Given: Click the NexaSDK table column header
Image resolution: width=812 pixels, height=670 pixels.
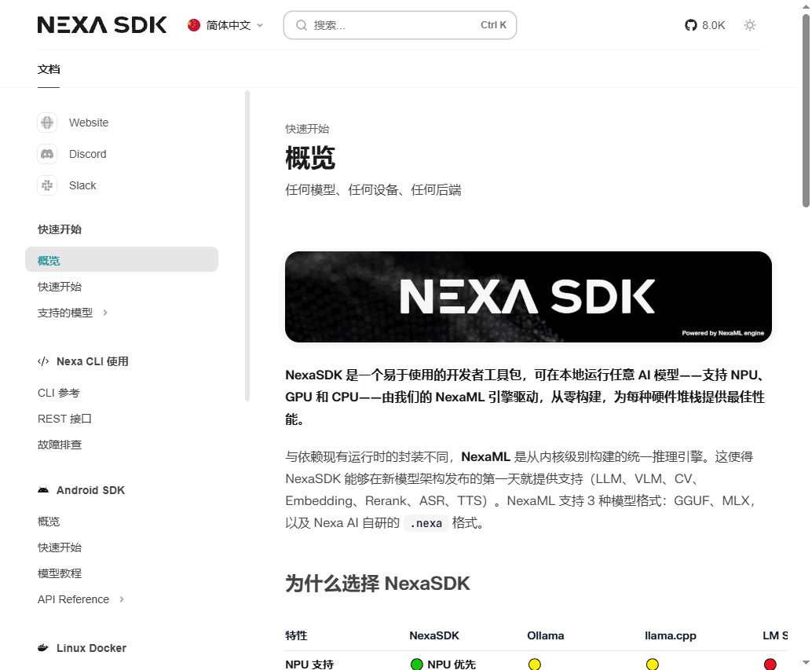Looking at the screenshot, I should 434,635.
